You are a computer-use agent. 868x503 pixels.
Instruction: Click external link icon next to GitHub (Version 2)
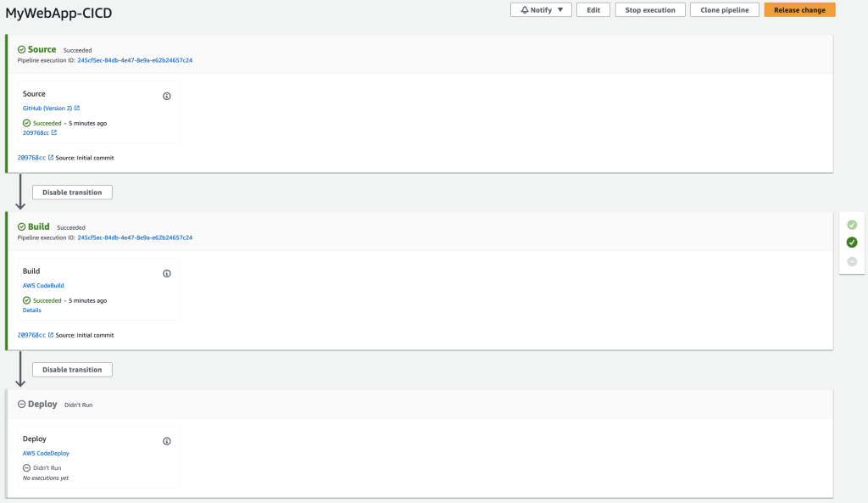pyautogui.click(x=77, y=108)
